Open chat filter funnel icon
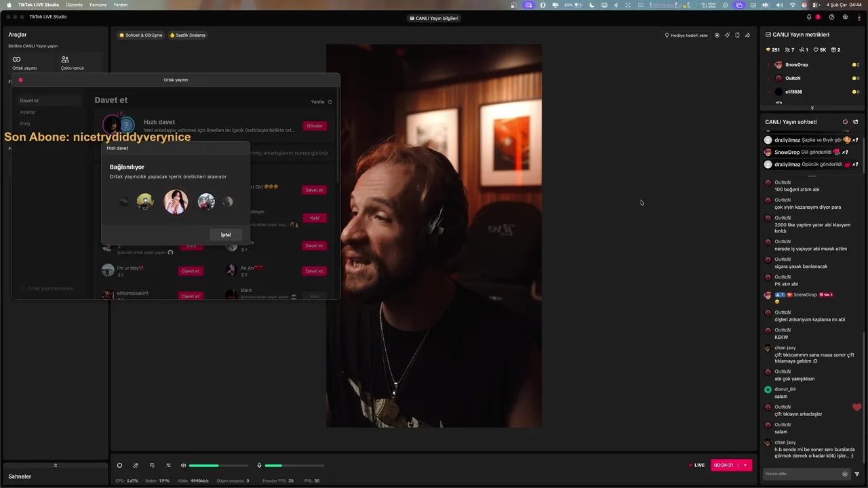The image size is (868, 488). coord(857,474)
